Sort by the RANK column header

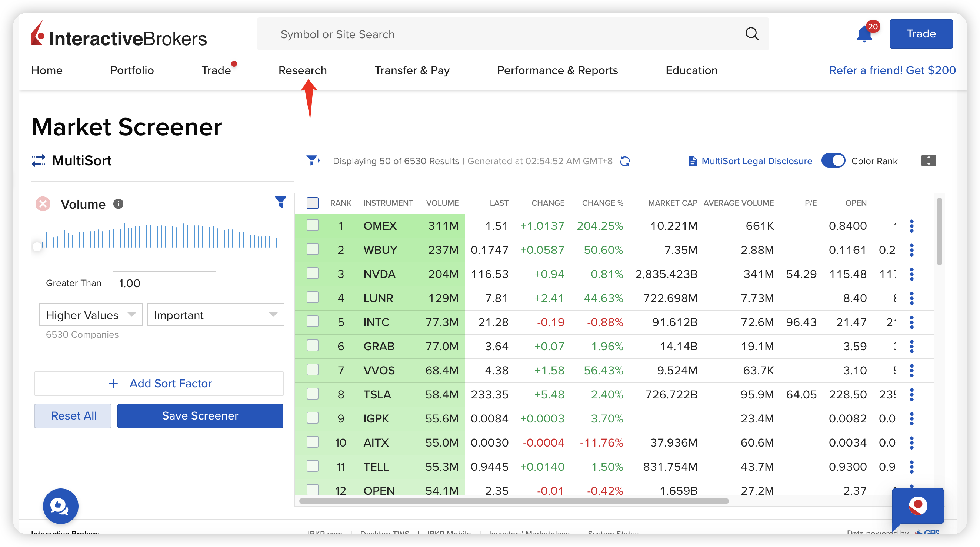point(340,203)
